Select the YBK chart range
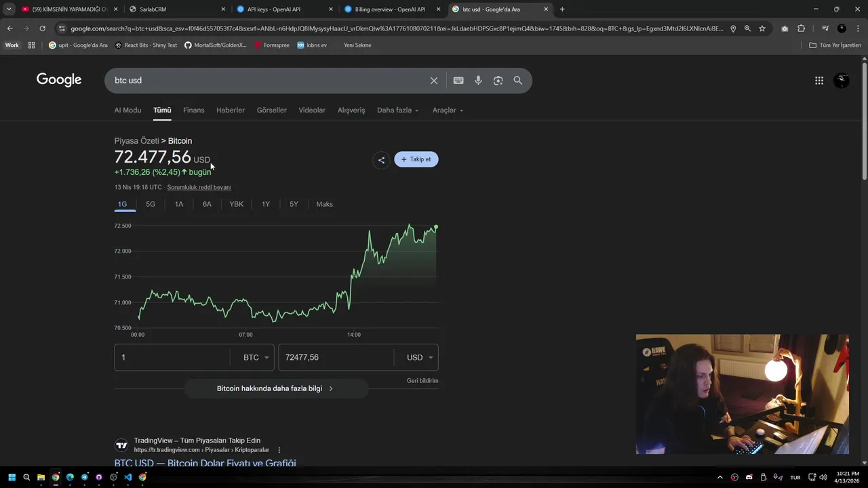Image resolution: width=868 pixels, height=488 pixels. [x=236, y=205]
